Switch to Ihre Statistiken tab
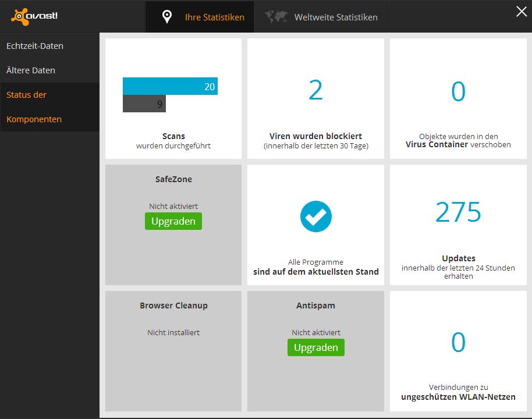This screenshot has height=419, width=532. click(200, 17)
